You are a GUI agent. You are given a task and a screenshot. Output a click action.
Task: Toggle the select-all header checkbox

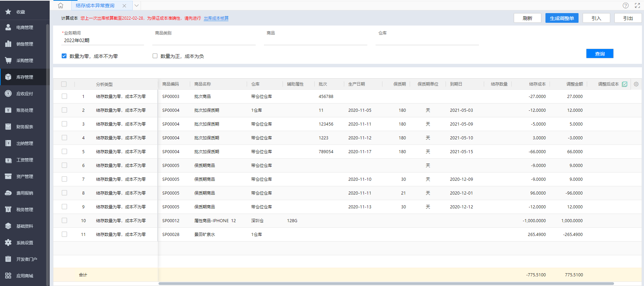pos(64,84)
